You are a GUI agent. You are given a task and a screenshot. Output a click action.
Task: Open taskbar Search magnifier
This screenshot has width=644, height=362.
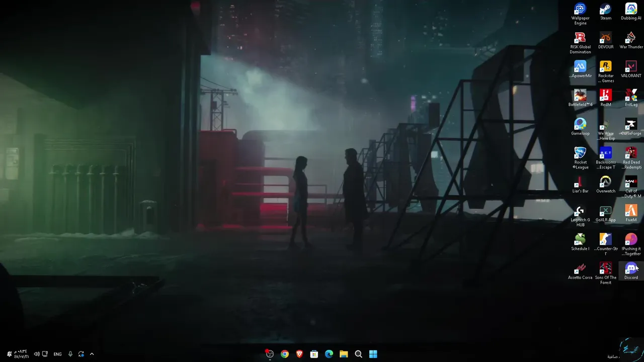coord(358,354)
